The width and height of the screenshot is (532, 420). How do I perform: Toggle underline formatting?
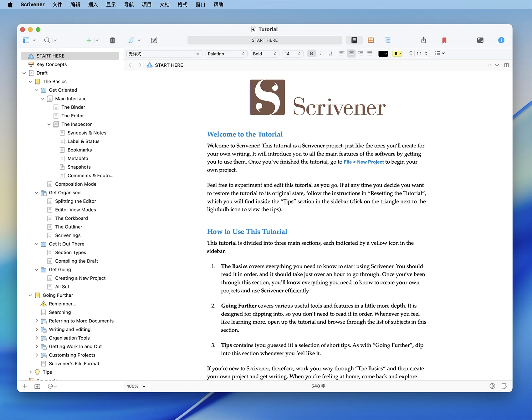pos(330,54)
